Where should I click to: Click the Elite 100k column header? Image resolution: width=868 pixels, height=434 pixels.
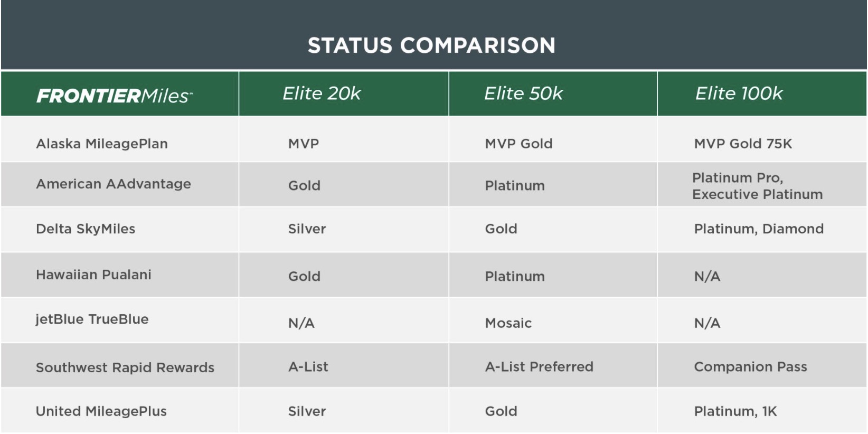click(739, 93)
